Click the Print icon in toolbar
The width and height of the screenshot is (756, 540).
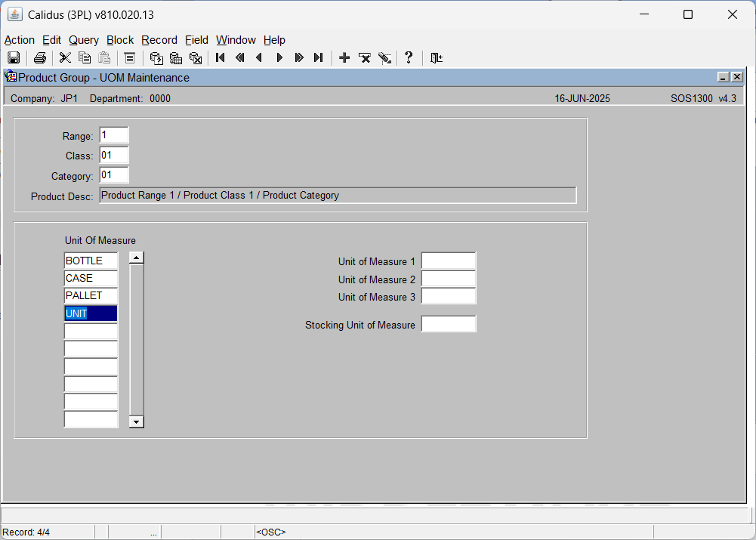pos(39,58)
